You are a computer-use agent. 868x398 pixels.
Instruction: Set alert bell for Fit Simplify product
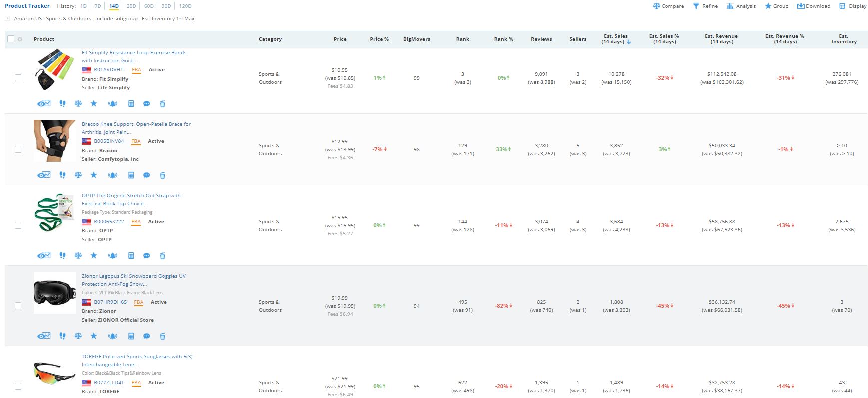[x=113, y=104]
